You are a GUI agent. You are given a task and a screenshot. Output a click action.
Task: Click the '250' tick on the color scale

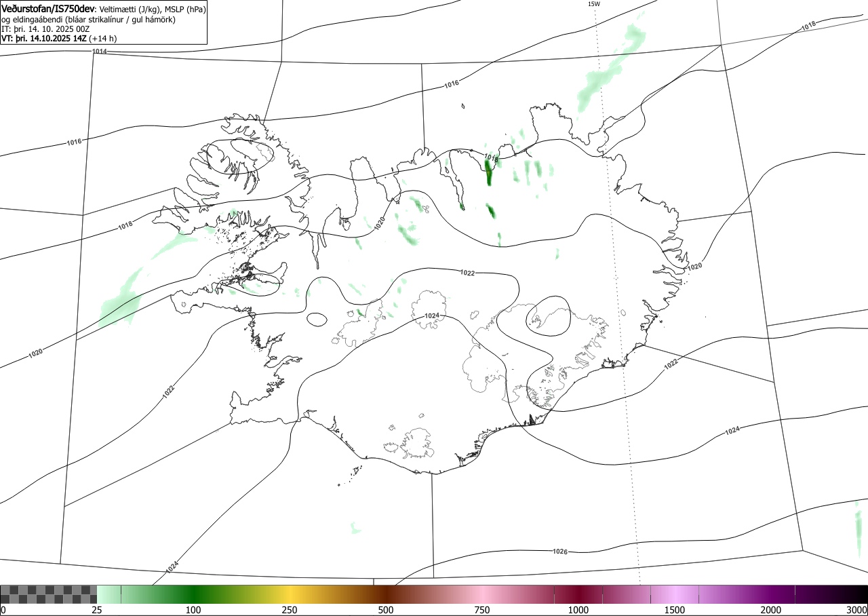coord(290,610)
